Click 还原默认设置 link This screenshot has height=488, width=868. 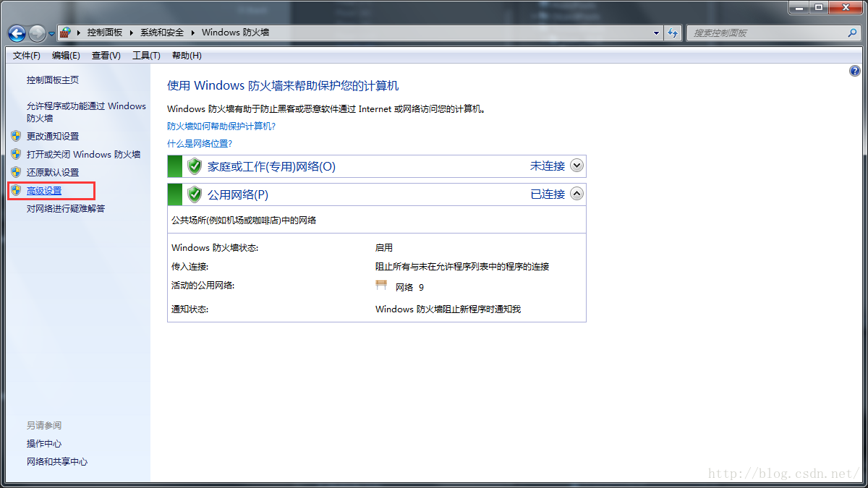tap(53, 173)
